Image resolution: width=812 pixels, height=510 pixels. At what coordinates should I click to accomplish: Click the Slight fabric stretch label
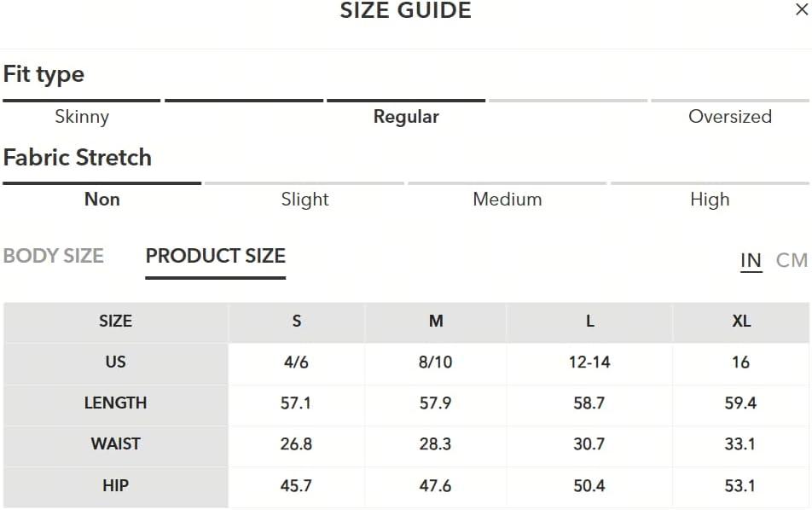click(x=304, y=200)
